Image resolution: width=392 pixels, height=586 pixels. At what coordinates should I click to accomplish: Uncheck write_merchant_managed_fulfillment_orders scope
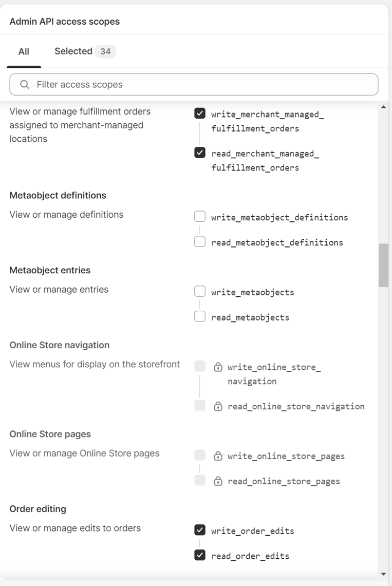point(200,113)
